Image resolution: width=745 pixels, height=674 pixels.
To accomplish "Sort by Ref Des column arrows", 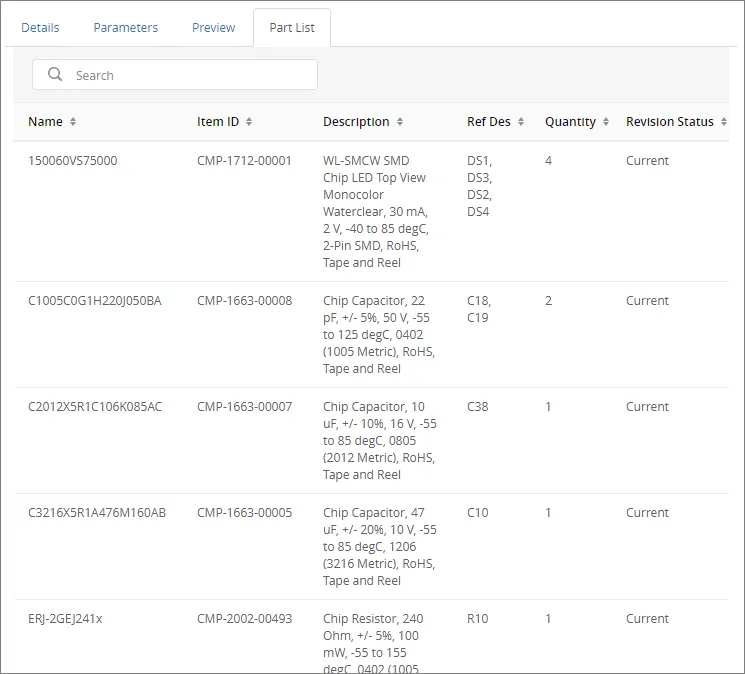I will click(x=521, y=122).
